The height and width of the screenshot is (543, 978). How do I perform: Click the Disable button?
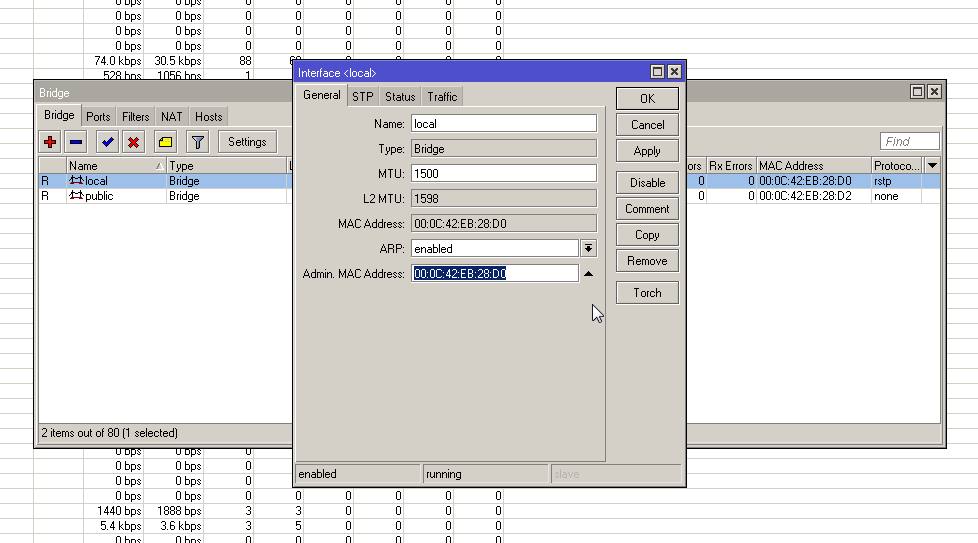point(647,183)
